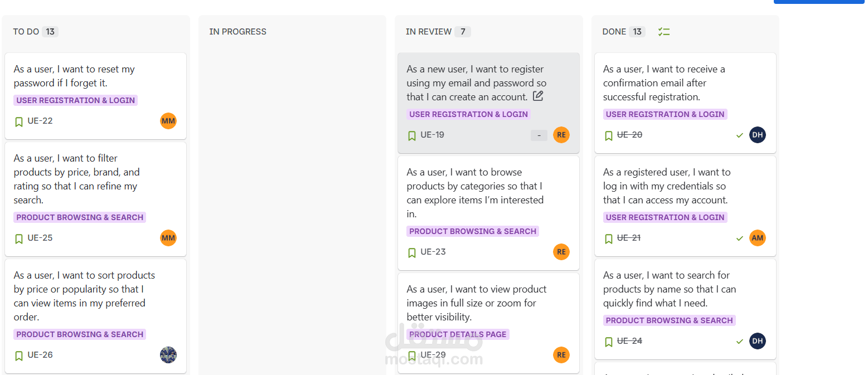Click PRODUCT BROWSING & SEARCH label on UE-24

coord(669,320)
